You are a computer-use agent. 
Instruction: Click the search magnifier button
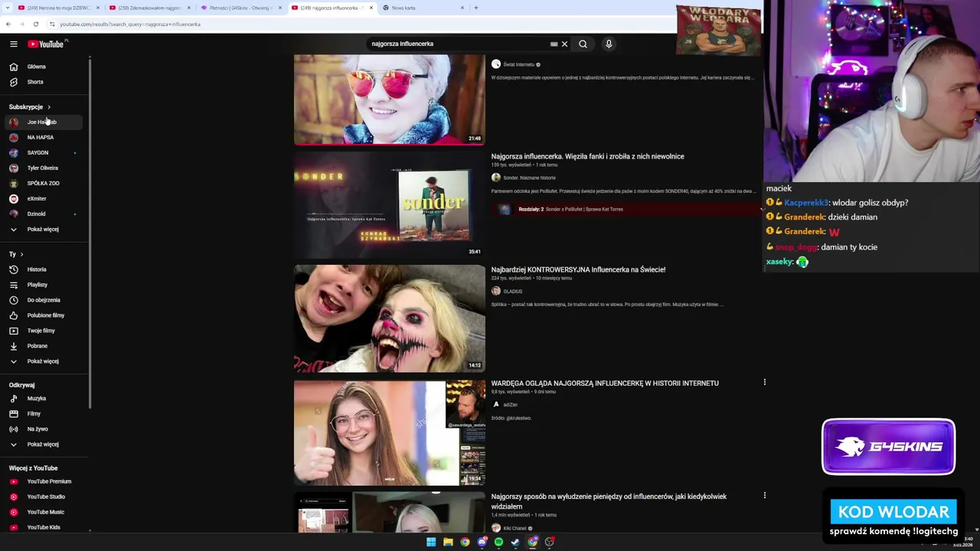click(x=583, y=44)
